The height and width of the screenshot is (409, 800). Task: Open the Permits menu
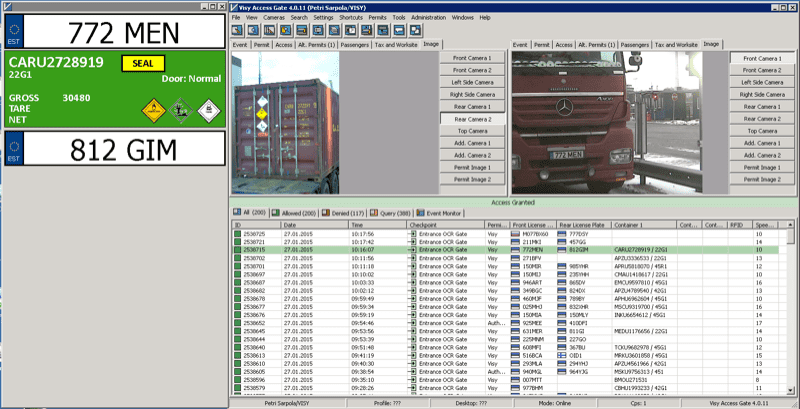click(x=375, y=18)
